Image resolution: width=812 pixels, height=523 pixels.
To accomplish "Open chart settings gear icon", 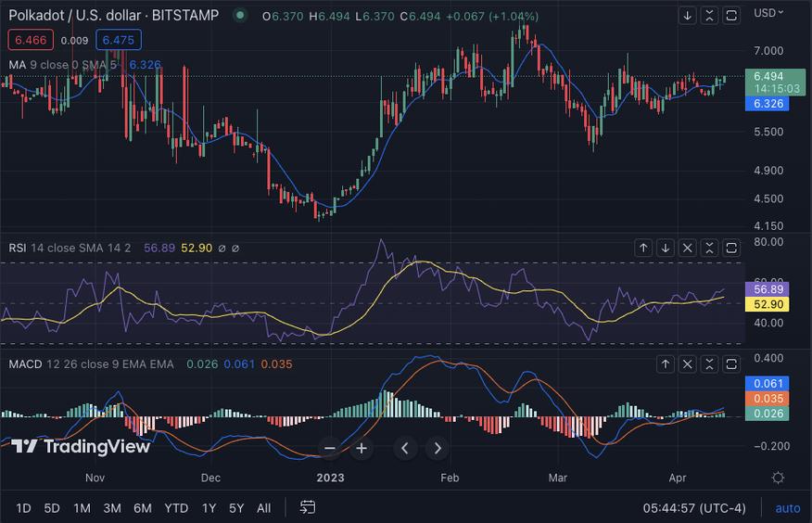I will click(778, 478).
